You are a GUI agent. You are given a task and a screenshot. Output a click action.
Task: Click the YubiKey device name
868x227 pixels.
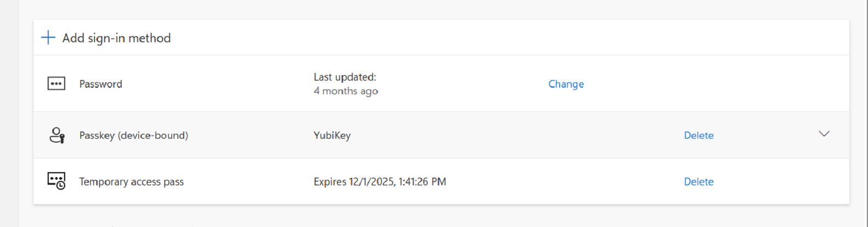(332, 135)
